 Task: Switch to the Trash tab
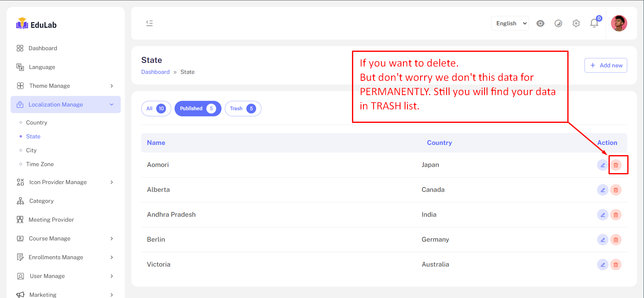(243, 109)
